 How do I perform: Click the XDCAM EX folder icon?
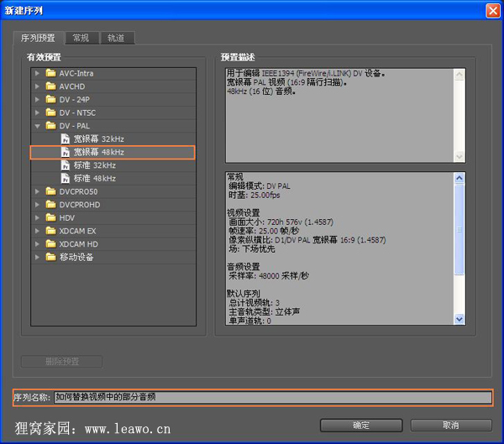[50, 231]
